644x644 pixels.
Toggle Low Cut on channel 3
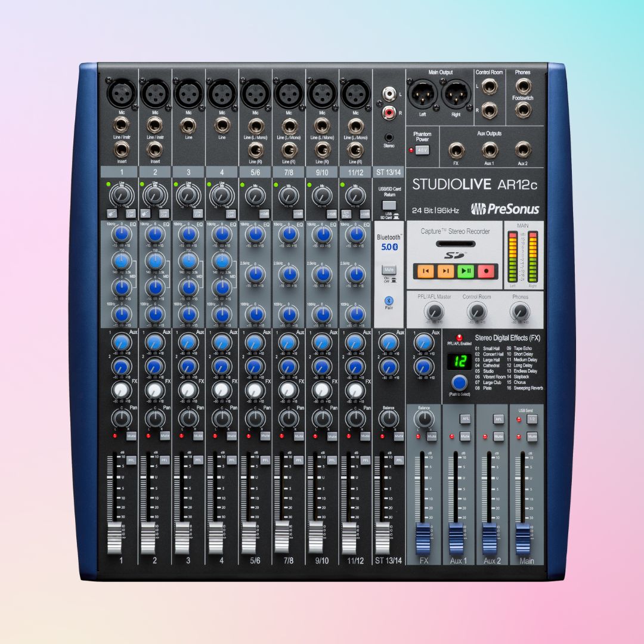coord(197,213)
